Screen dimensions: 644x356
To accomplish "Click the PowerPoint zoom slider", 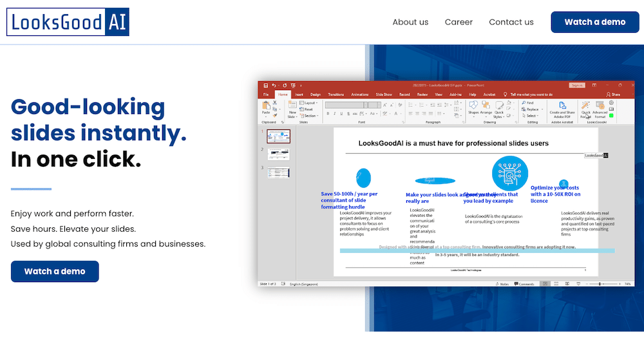I will click(603, 284).
